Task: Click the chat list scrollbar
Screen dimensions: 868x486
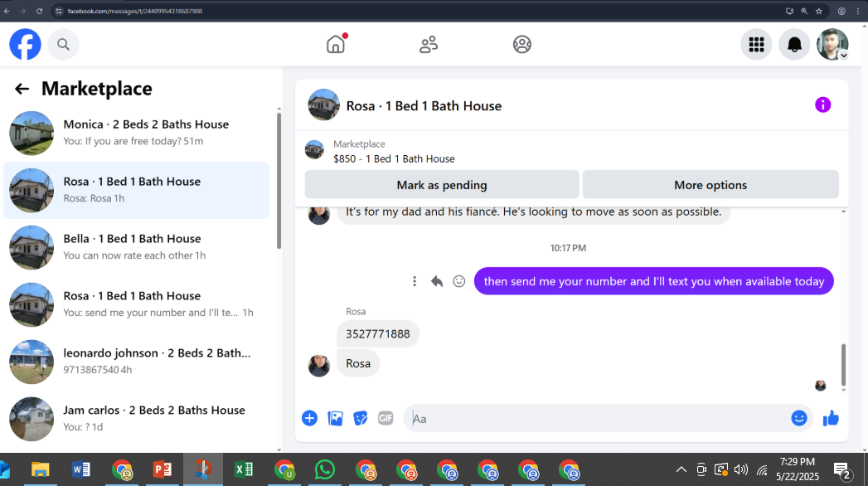Action: coord(279,181)
